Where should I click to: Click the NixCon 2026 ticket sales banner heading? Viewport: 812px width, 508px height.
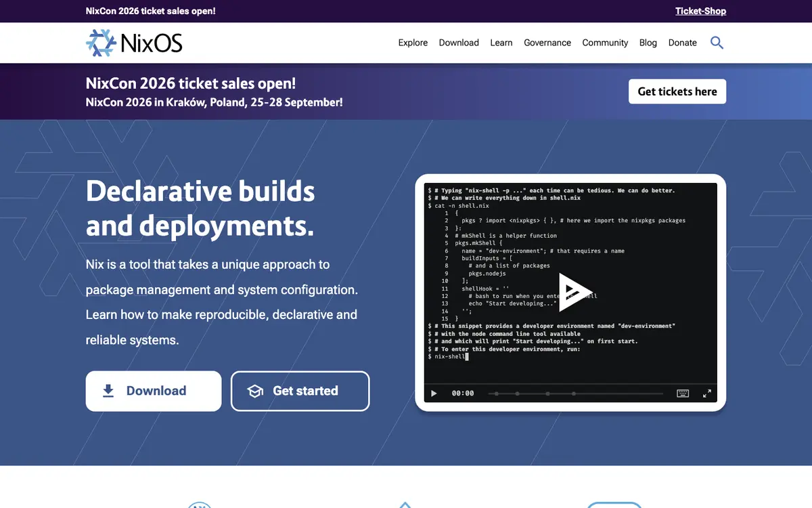pos(191,83)
